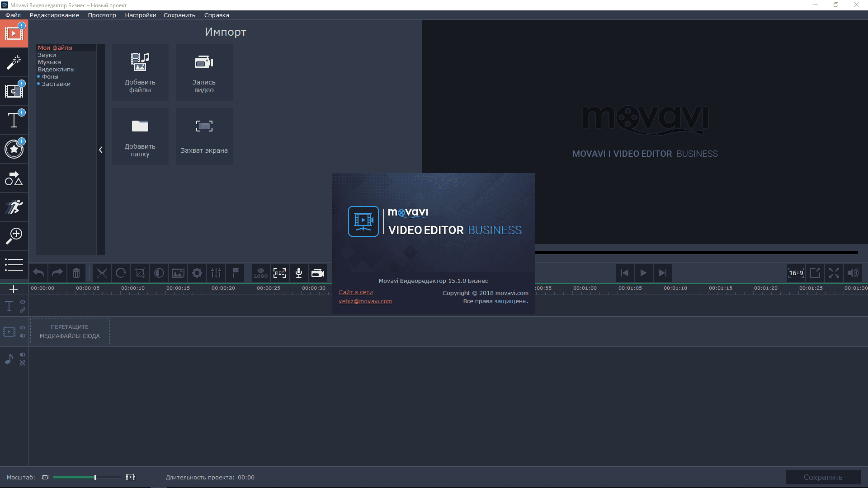The width and height of the screenshot is (868, 488).
Task: Collapse the import categories panel arrow
Action: coord(100,150)
